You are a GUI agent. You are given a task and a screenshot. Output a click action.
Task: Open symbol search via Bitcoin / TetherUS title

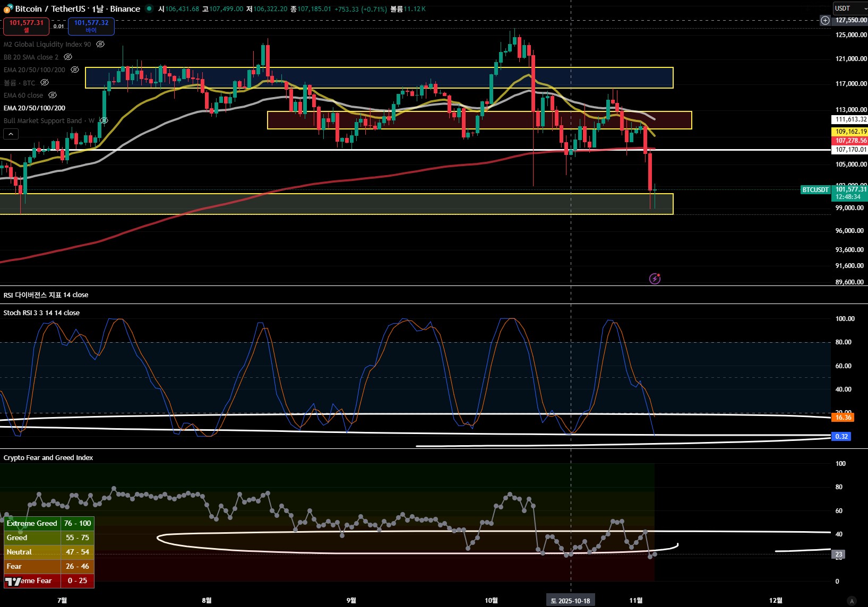click(78, 9)
